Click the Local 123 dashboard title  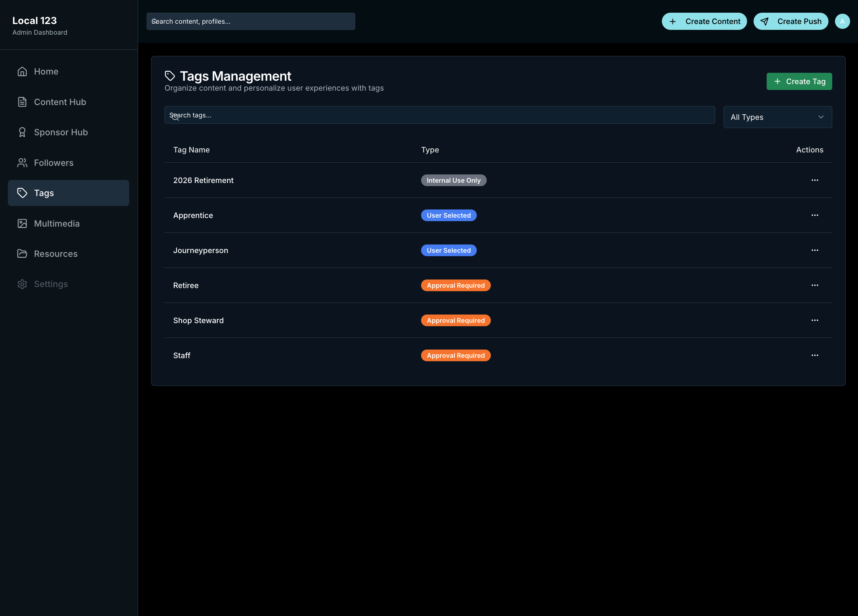[x=34, y=20]
